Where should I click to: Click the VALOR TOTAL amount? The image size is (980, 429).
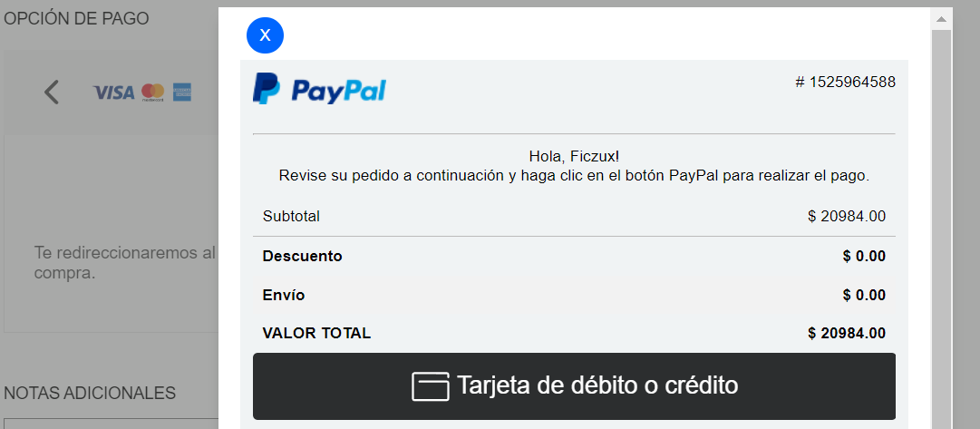pos(847,334)
